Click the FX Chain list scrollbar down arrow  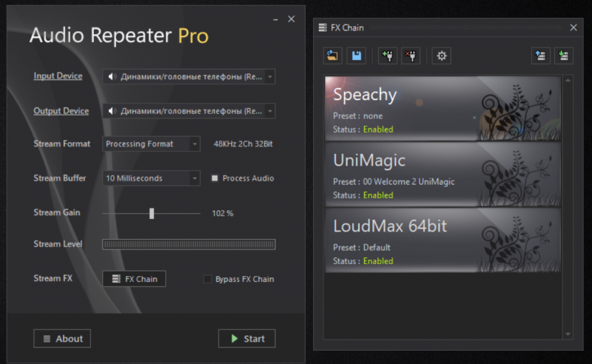(x=568, y=334)
